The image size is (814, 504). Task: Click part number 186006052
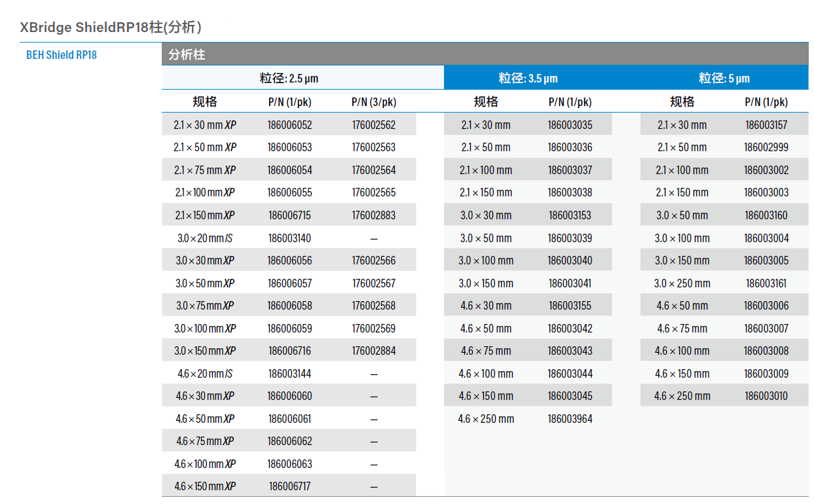[289, 124]
